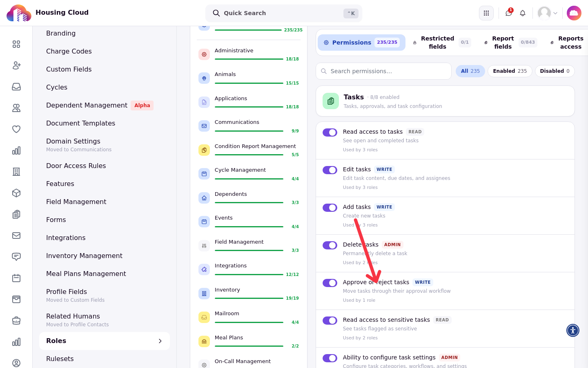The height and width of the screenshot is (368, 588).
Task: Select the Mailroom category icon
Action: (204, 317)
